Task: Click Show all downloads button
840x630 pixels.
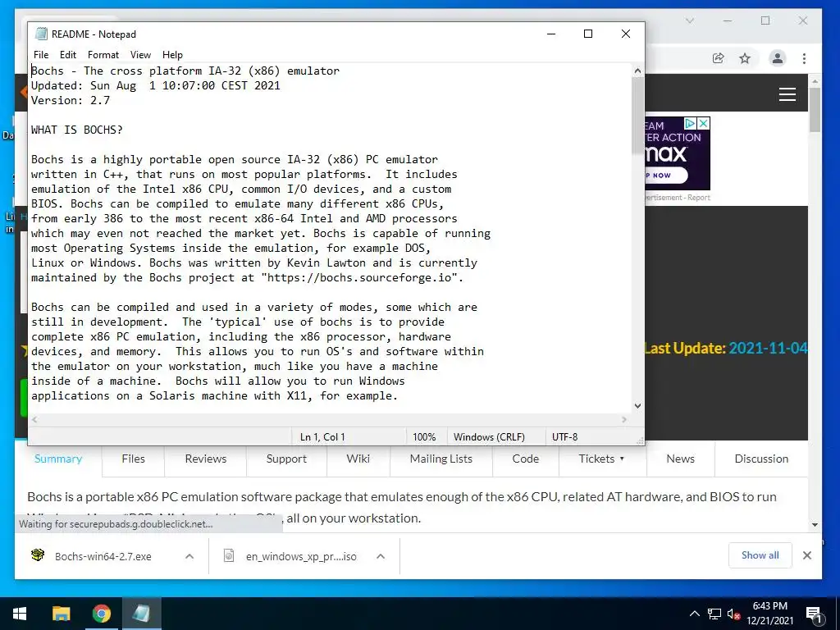Action: click(760, 555)
